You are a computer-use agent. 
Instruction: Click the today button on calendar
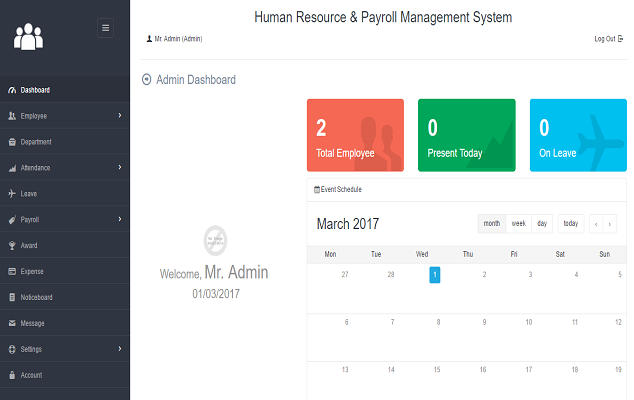point(571,224)
